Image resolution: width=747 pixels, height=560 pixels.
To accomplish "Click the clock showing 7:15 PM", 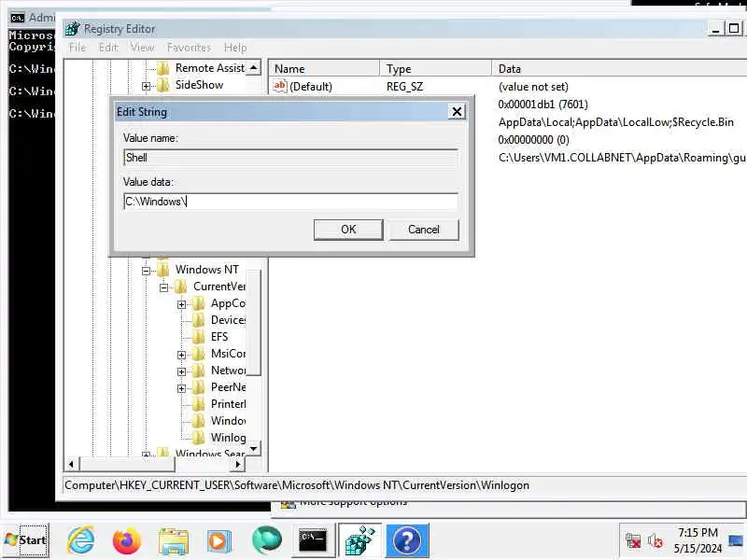I will point(698,532).
